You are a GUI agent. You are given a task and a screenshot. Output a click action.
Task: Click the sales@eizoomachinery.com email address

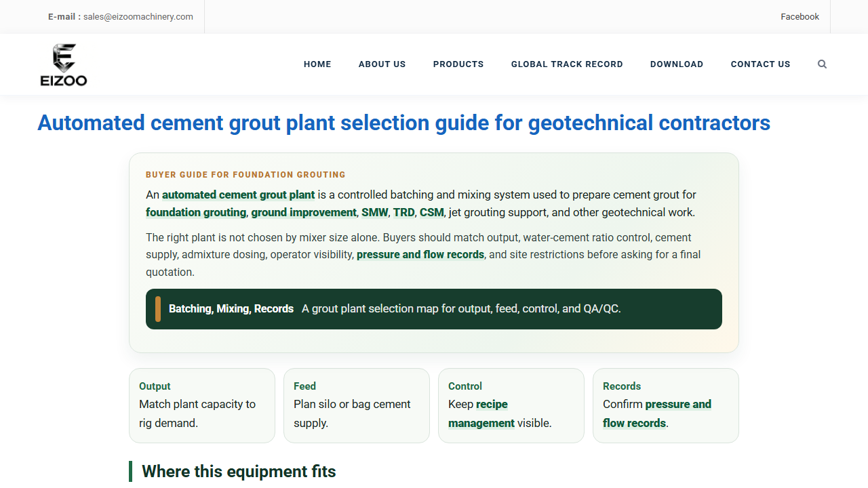pos(138,17)
